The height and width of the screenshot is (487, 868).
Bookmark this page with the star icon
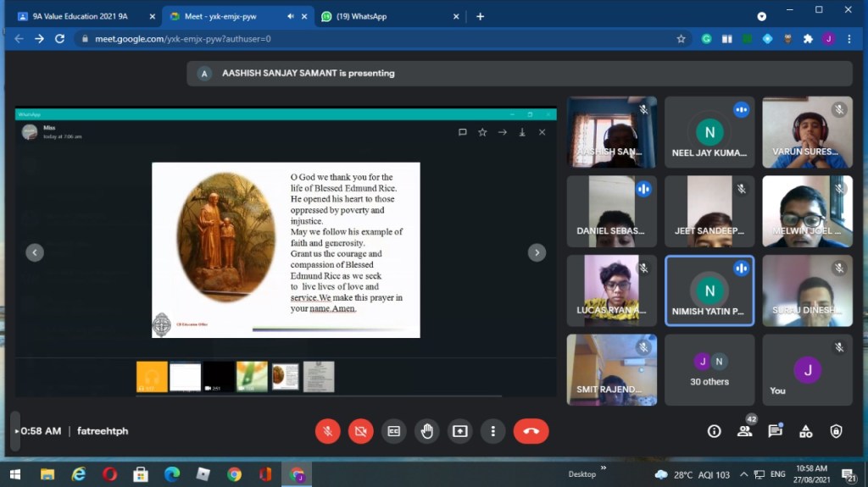tap(681, 39)
